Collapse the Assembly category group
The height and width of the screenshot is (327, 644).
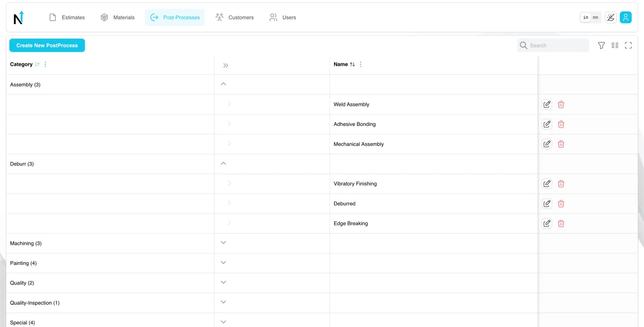point(223,84)
